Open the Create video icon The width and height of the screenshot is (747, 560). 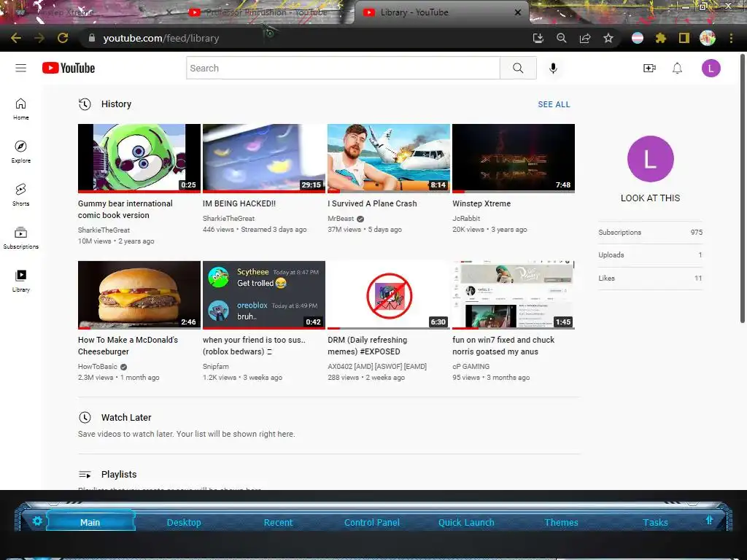click(649, 68)
